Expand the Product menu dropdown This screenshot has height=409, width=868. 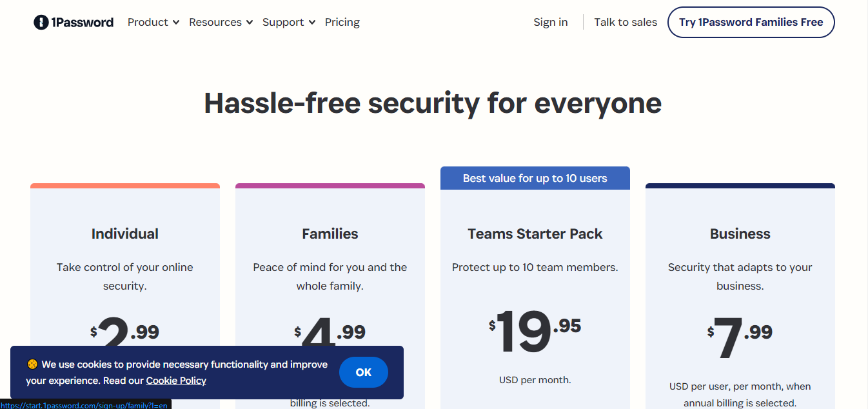pyautogui.click(x=152, y=23)
